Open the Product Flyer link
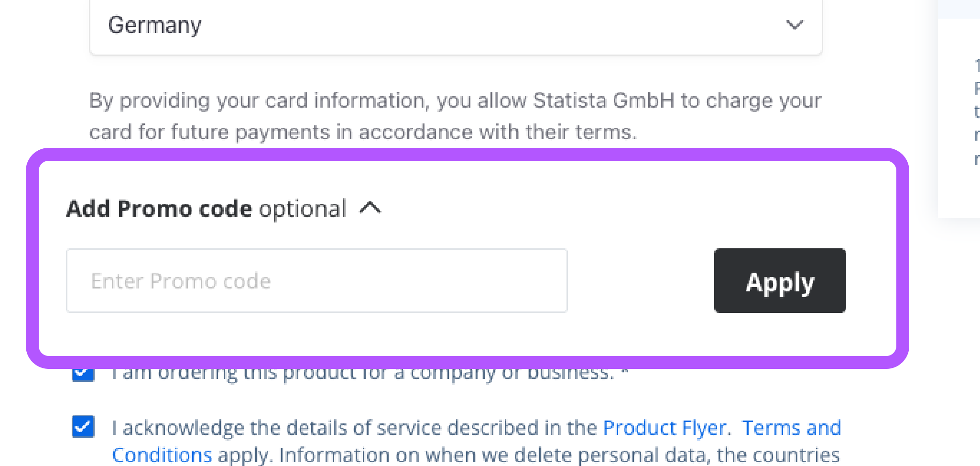The image size is (980, 466). pos(664,428)
